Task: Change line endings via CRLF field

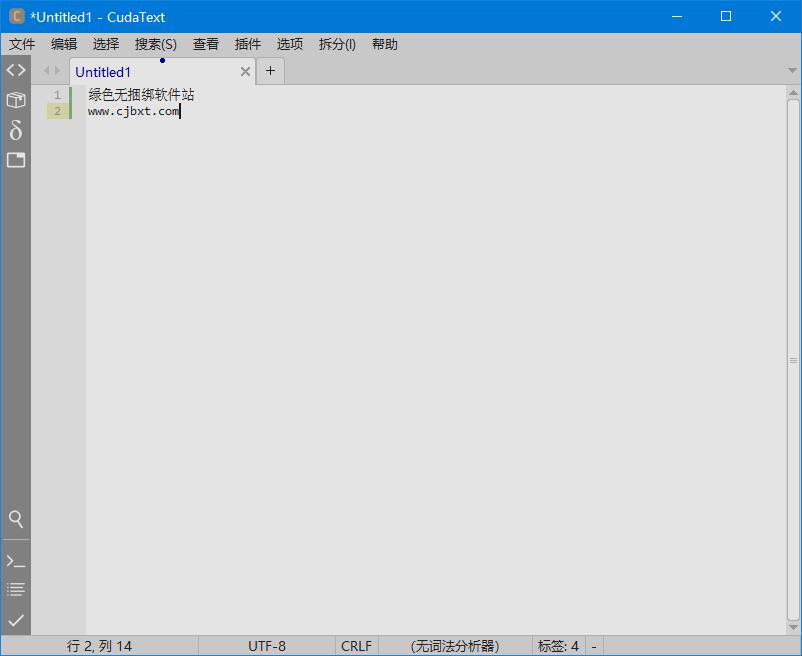Action: pyautogui.click(x=357, y=646)
